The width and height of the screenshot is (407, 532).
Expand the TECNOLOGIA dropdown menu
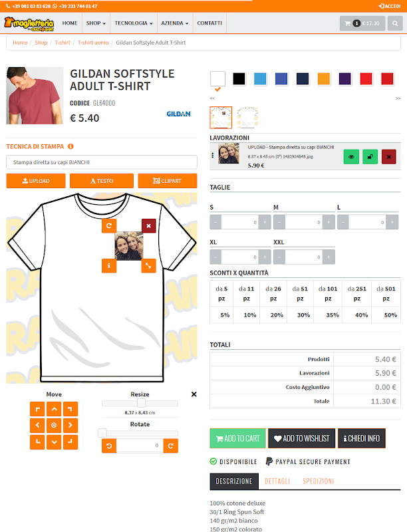pyautogui.click(x=134, y=23)
